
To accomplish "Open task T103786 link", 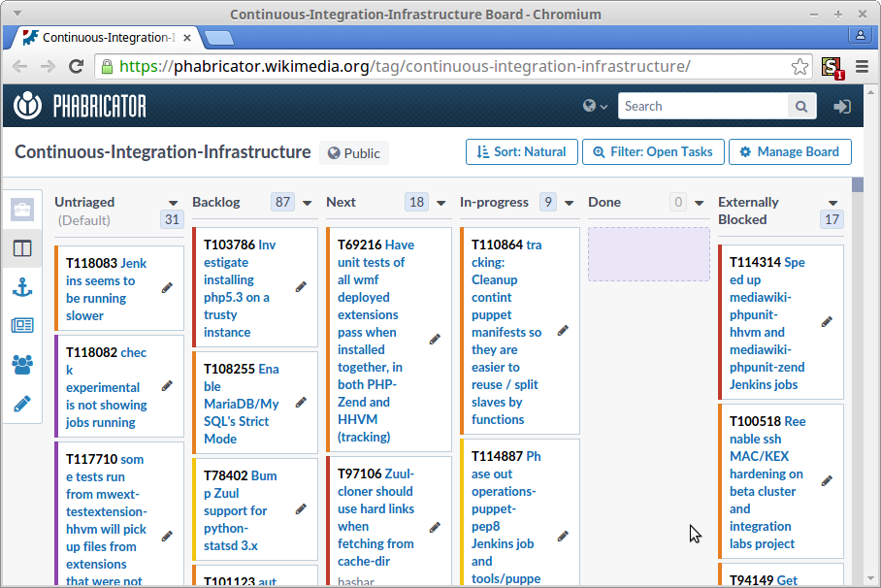I will click(231, 245).
